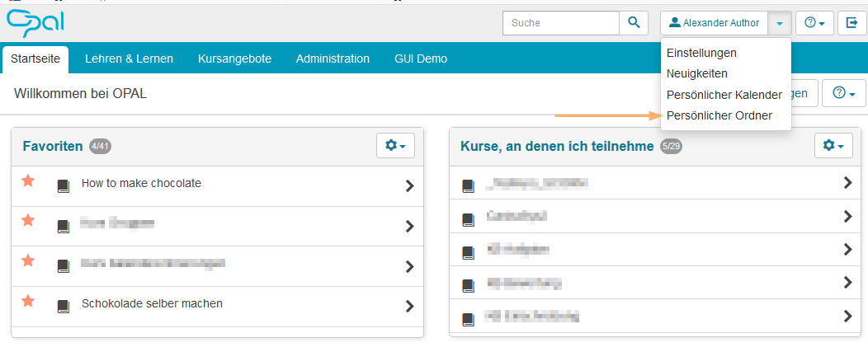Select Neuigkeiten from user menu
The height and width of the screenshot is (347, 868).
pos(697,73)
